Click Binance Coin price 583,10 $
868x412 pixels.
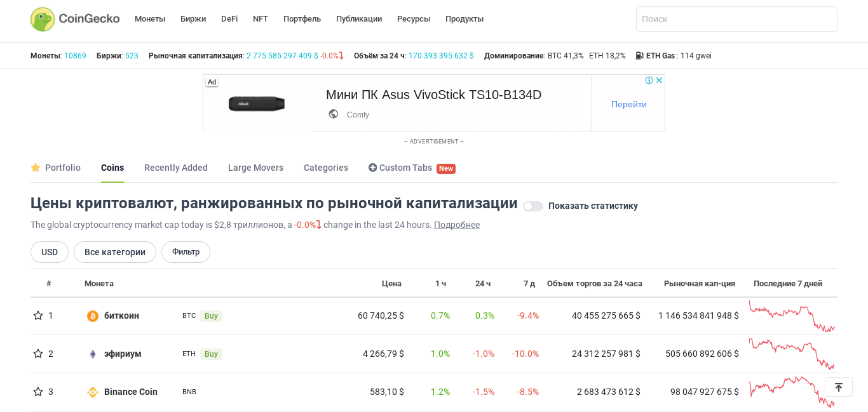(x=387, y=392)
